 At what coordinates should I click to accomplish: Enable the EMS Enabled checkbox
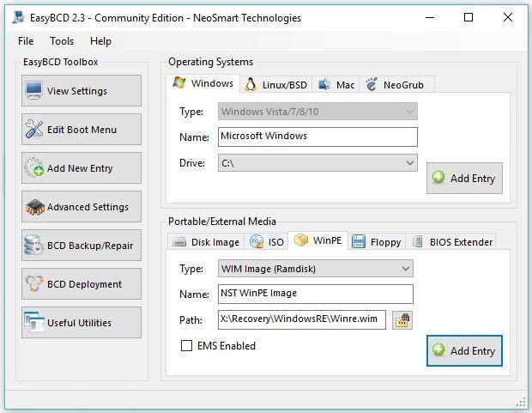(x=186, y=346)
